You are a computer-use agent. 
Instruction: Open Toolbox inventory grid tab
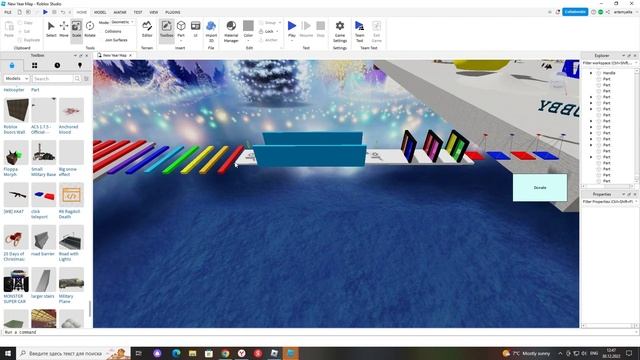(34, 65)
